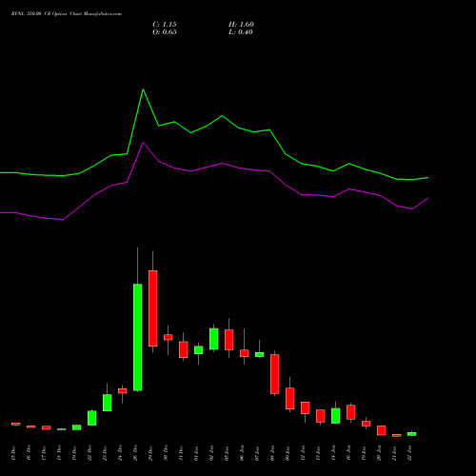Click the 29 Dec date label
Viewport: 476px width, 476px height.
coord(151,453)
